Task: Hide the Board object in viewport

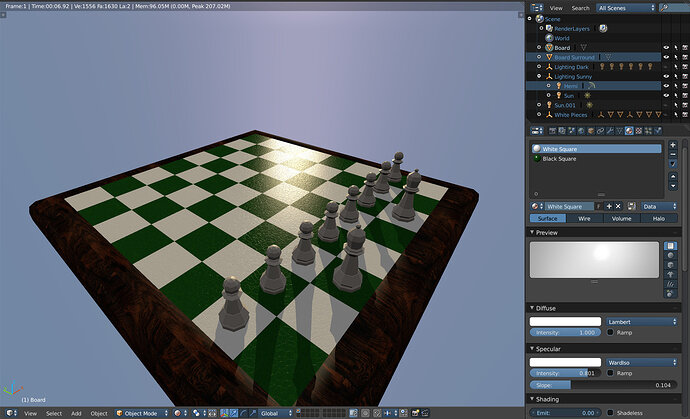Action: pyautogui.click(x=666, y=48)
